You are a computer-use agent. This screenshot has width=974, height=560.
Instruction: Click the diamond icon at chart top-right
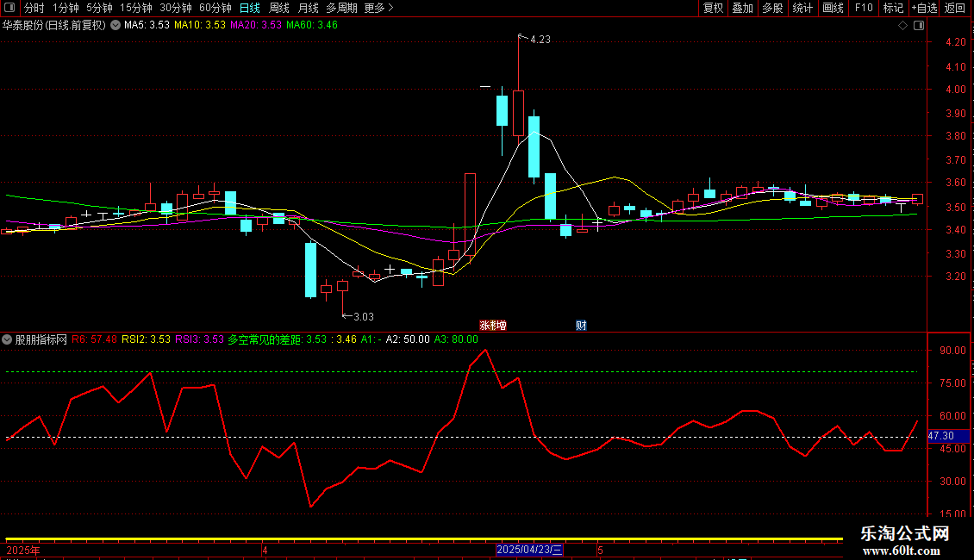pos(903,26)
